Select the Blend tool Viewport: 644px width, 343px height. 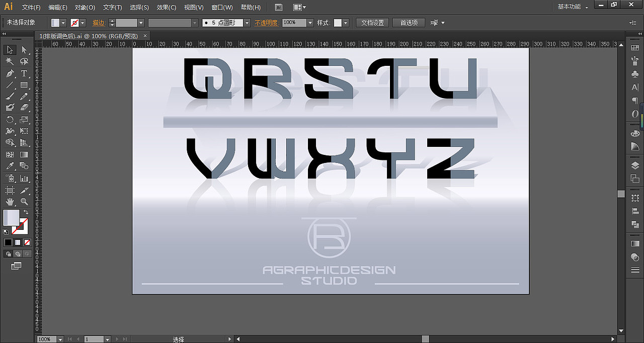coord(24,165)
